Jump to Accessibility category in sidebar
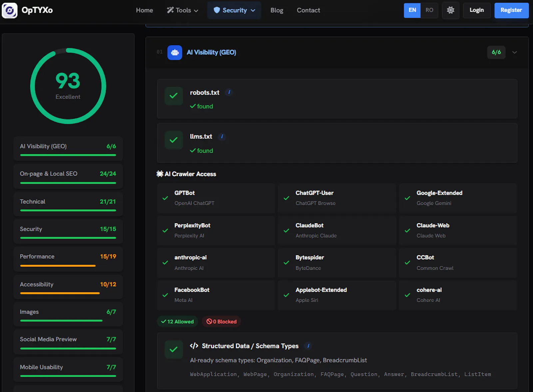 coord(68,287)
